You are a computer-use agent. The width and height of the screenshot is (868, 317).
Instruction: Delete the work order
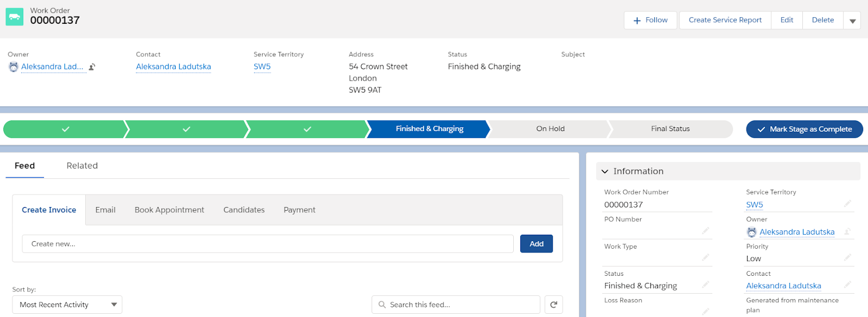(823, 21)
